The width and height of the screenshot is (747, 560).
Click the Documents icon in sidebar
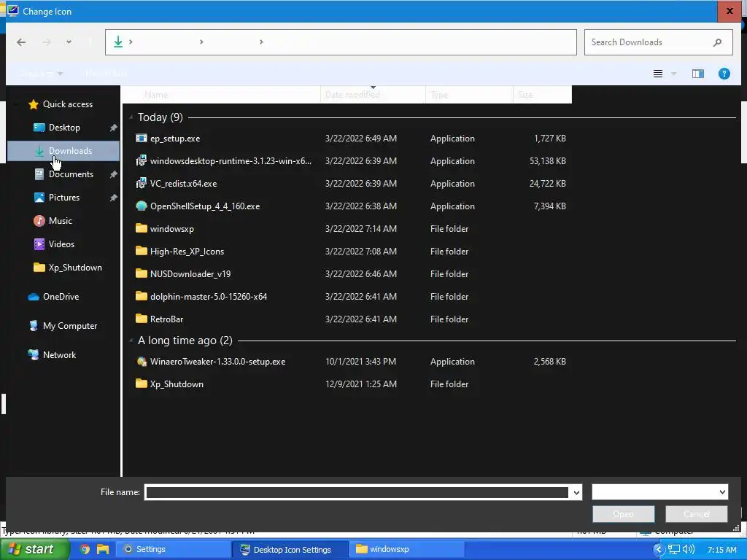[x=39, y=174]
